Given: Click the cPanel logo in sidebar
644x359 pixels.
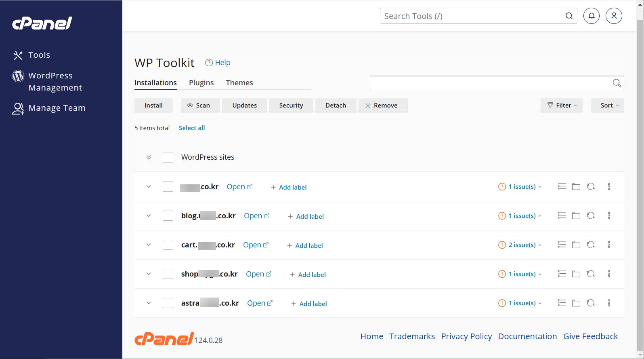Looking at the screenshot, I should pos(42,23).
